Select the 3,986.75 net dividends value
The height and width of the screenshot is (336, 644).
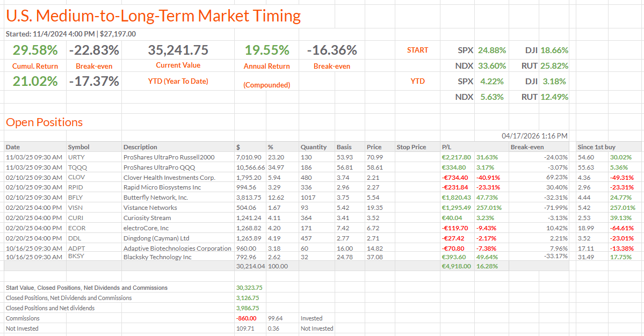247,308
